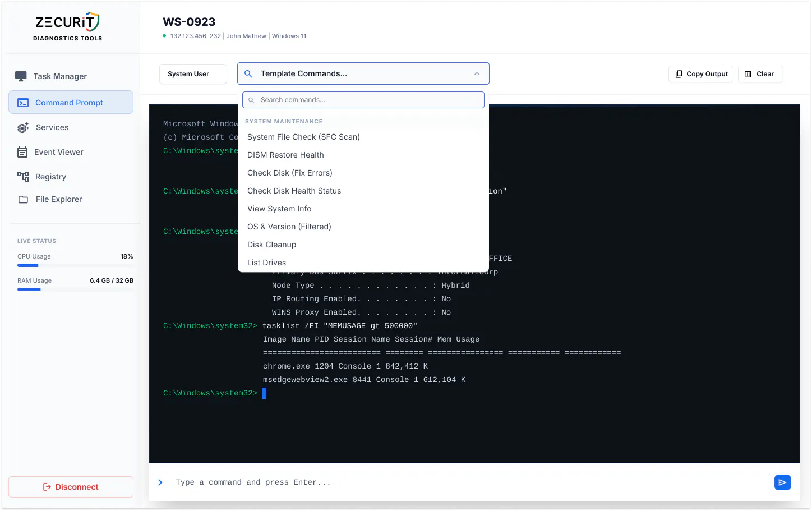Collapse the Template Commands dropdown arrow
The height and width of the screenshot is (511, 812).
coord(477,73)
